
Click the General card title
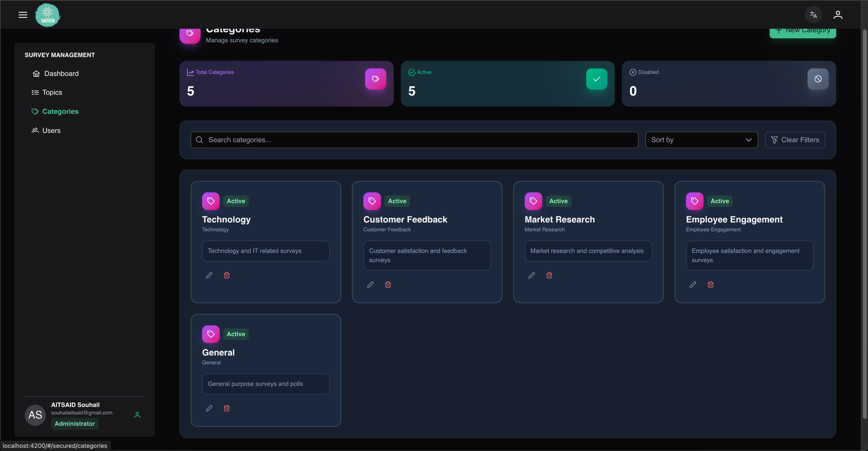(218, 353)
